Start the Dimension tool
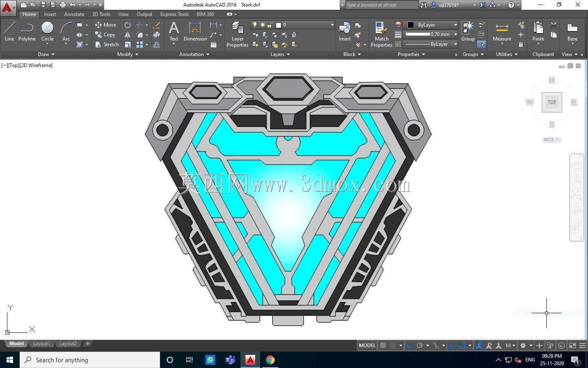 click(195, 32)
